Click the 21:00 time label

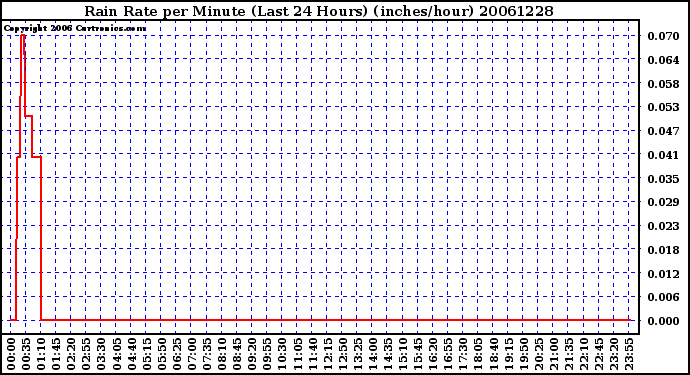pos(554,354)
